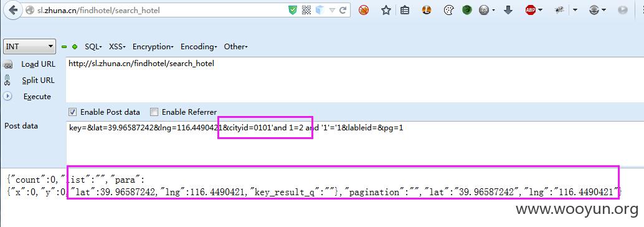
Task: Expand the Adblock Plus dropdown arrow
Action: pos(540,11)
